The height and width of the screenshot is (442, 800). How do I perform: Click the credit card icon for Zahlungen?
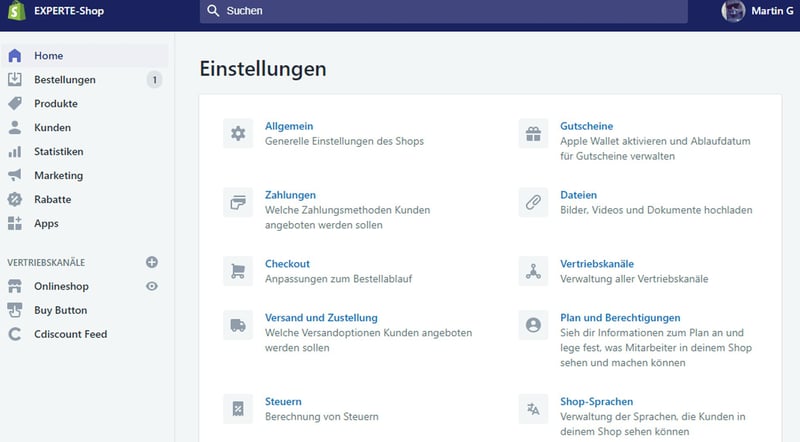tap(238, 202)
